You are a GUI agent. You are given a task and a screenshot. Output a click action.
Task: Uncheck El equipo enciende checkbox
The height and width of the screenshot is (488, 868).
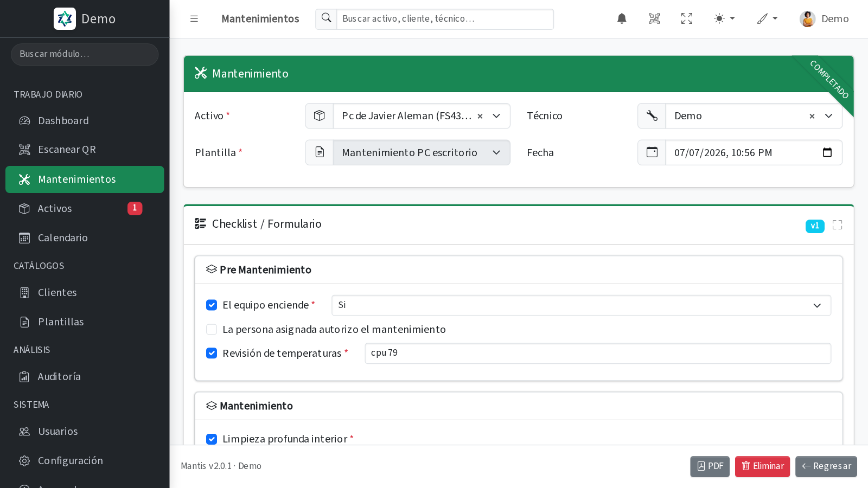pos(212,305)
